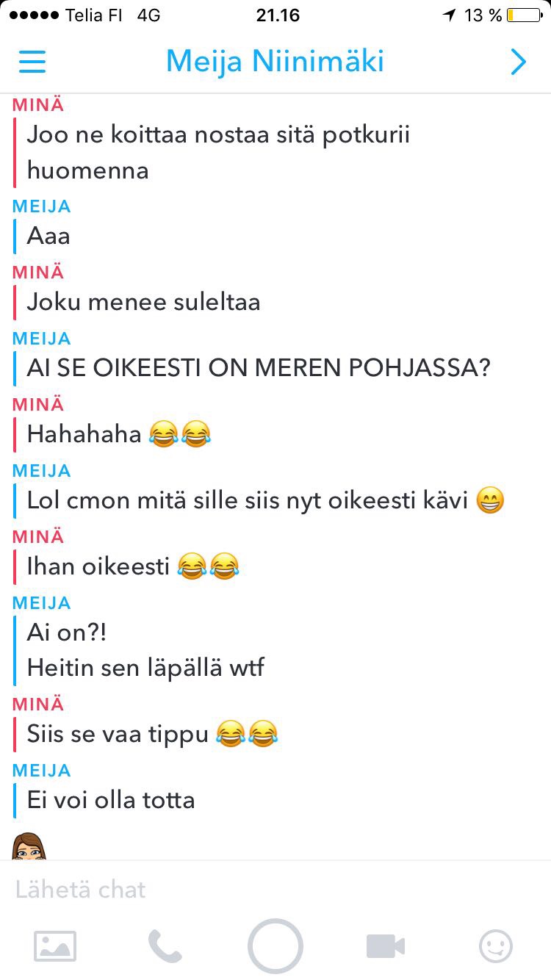Open the emoji sticker smiley icon
This screenshot has height=980, width=551.
496,946
